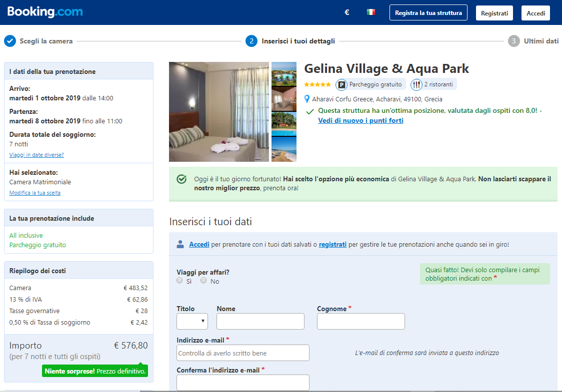The image size is (562, 392).
Task: Open the main bedroom photo
Action: pyautogui.click(x=218, y=112)
